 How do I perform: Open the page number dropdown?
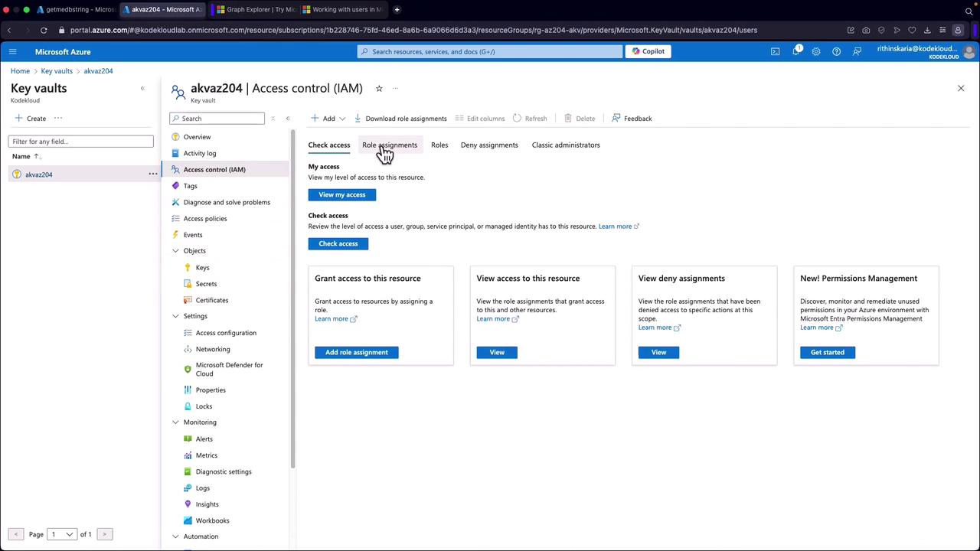(x=62, y=534)
